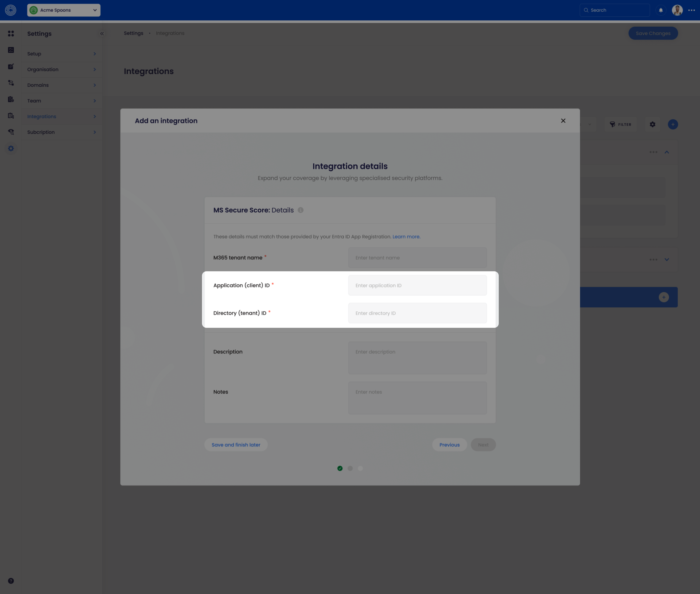The height and width of the screenshot is (594, 700).
Task: Open second integration card ellipsis menu
Action: click(x=653, y=260)
